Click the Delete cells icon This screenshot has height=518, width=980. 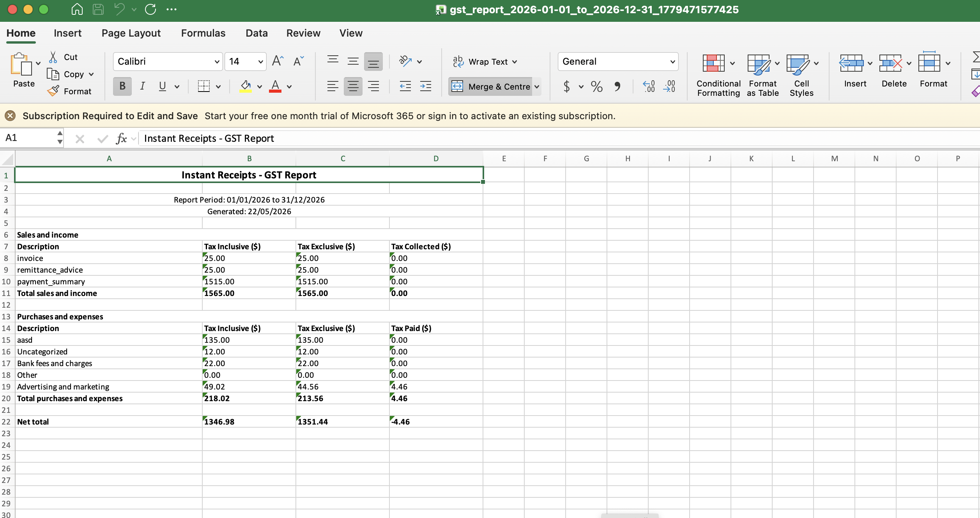tap(890, 63)
